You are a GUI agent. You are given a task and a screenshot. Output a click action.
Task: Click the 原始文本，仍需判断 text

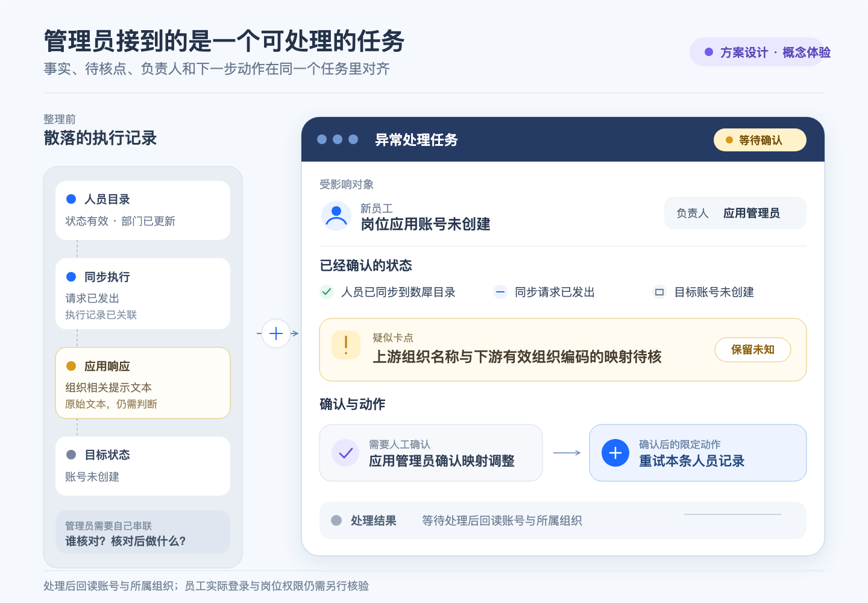[x=111, y=404]
